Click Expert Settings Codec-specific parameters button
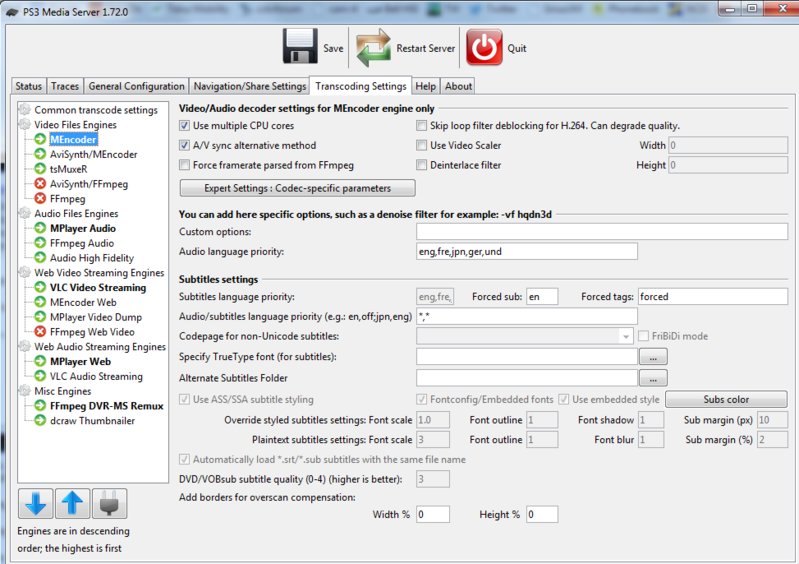This screenshot has width=799, height=564. tap(298, 188)
